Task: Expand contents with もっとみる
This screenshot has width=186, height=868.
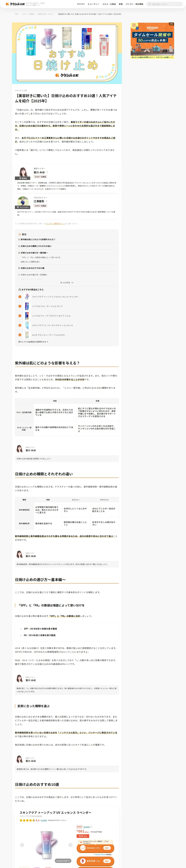Action: click(x=67, y=282)
